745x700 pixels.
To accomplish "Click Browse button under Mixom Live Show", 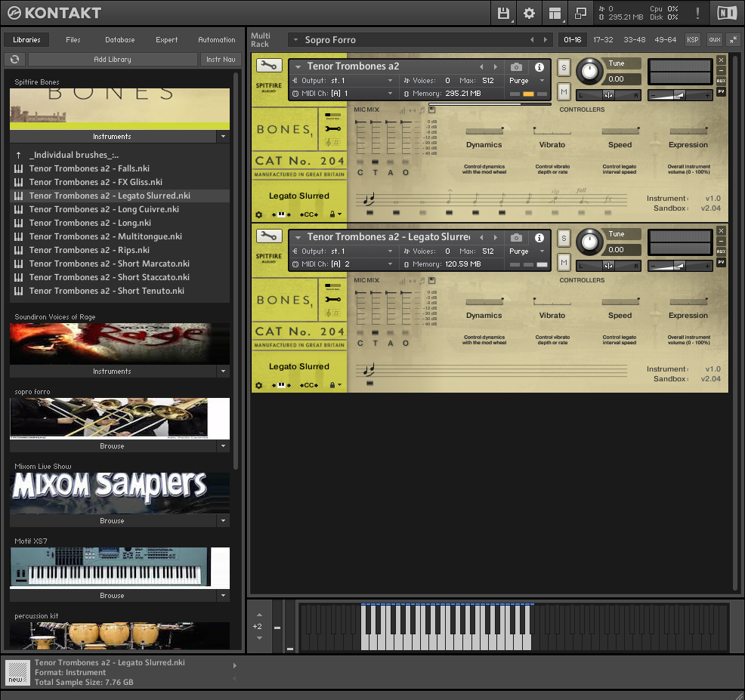I will [112, 520].
